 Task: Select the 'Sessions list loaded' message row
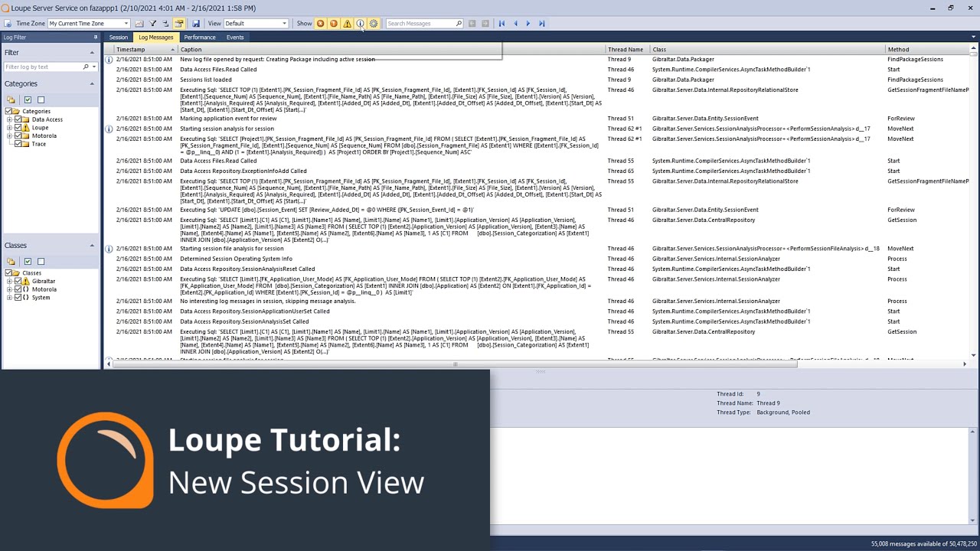coord(536,80)
